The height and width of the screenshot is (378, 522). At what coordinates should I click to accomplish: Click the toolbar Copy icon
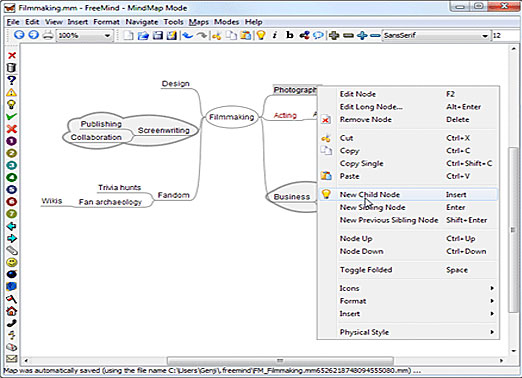[x=231, y=35]
